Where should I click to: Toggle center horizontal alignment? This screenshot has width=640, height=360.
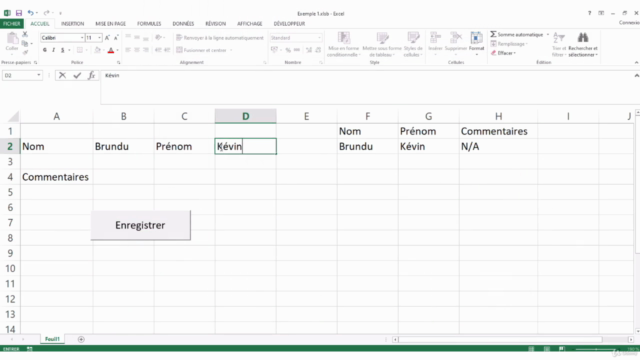coord(137,50)
